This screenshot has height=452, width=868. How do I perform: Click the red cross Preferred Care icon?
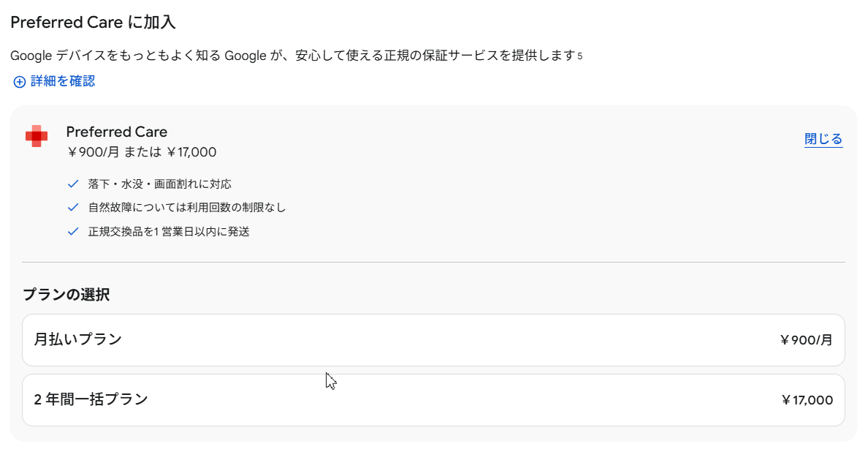point(37,136)
